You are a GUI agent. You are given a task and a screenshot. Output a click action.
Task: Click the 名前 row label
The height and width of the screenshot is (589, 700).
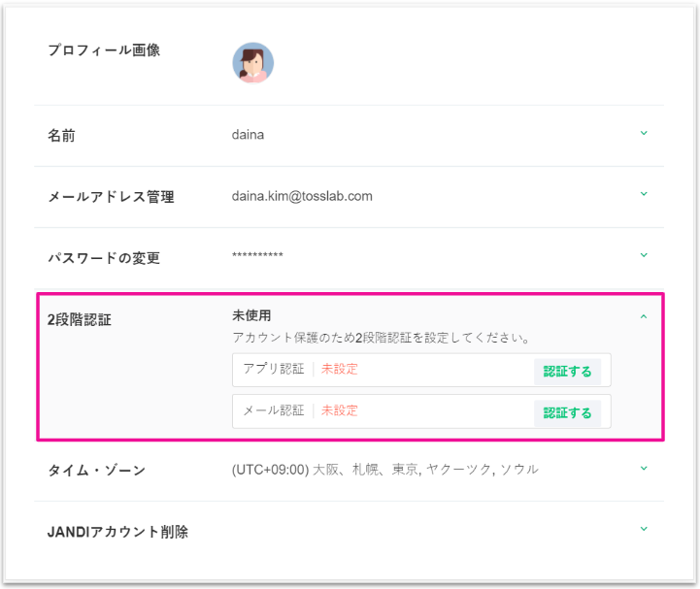61,136
